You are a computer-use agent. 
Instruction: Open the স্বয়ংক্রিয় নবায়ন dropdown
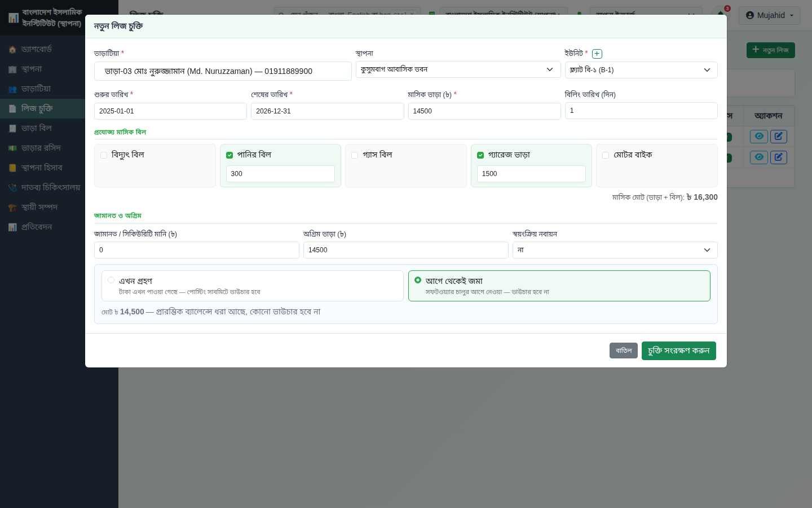coord(615,250)
